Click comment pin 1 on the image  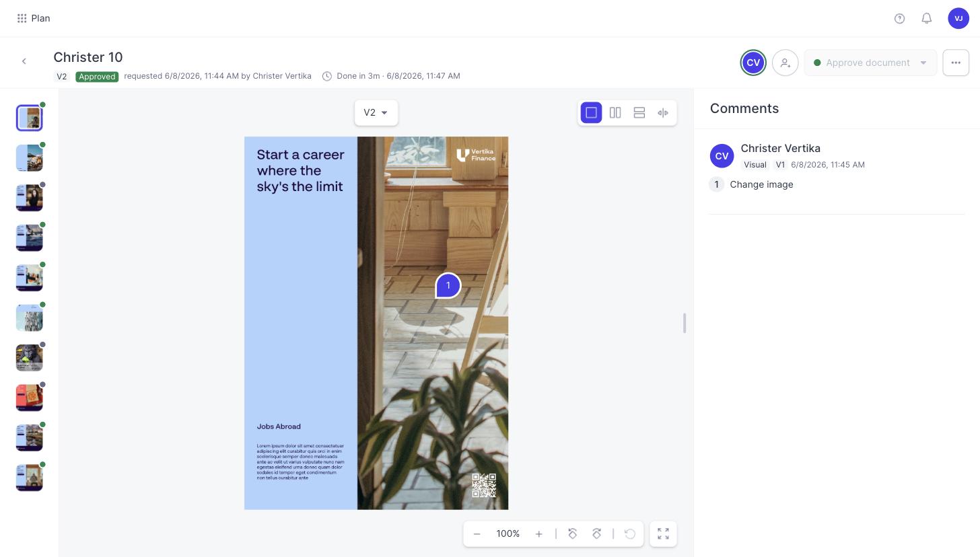448,285
